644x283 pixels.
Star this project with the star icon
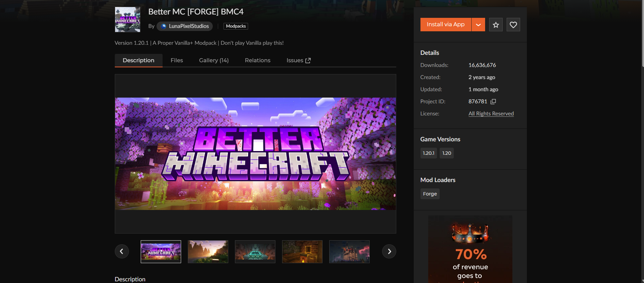pyautogui.click(x=496, y=25)
